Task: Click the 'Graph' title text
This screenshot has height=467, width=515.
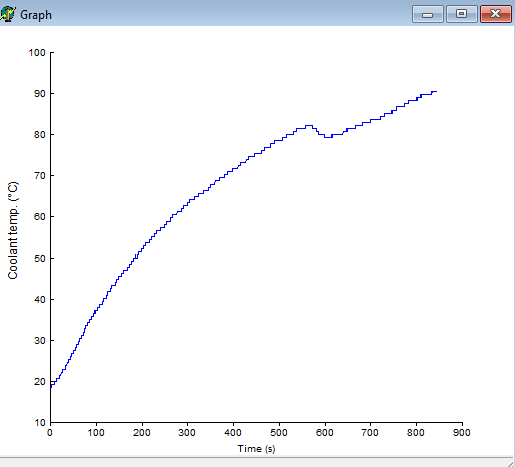Action: click(36, 15)
